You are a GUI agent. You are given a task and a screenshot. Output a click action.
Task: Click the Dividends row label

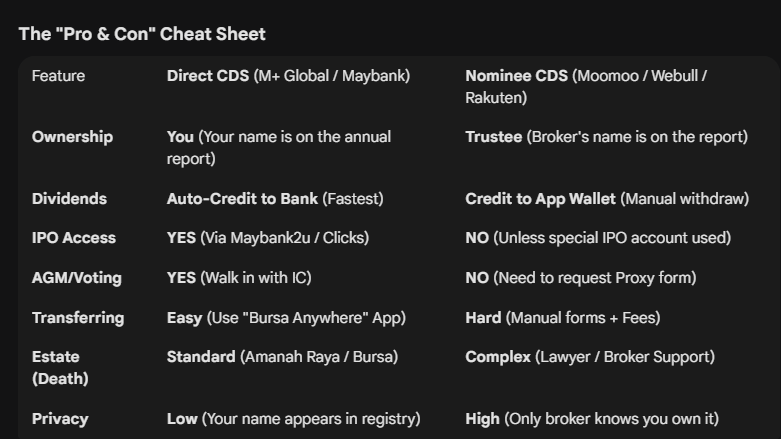click(69, 199)
